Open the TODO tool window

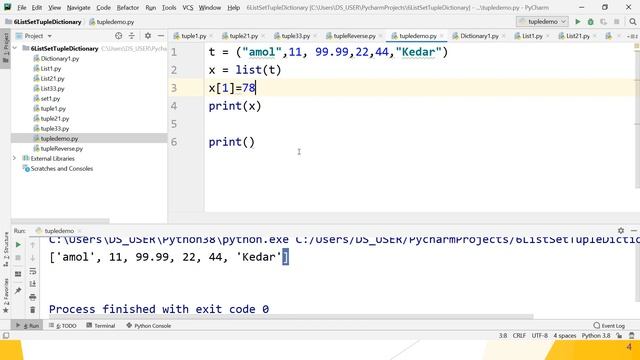click(x=63, y=326)
